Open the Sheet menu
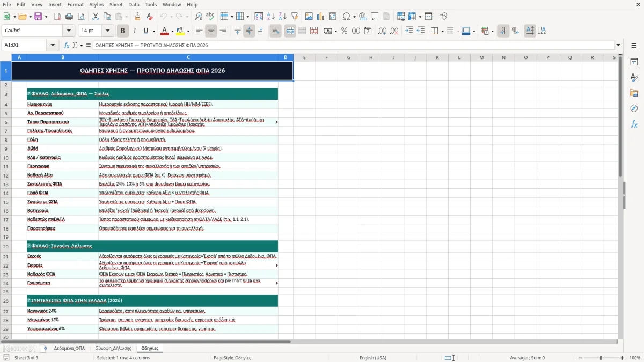Image resolution: width=644 pixels, height=362 pixels. coord(116,4)
